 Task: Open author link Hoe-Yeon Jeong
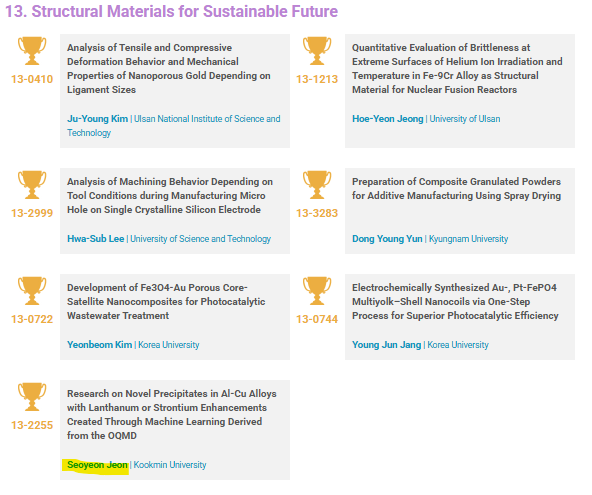pos(388,119)
